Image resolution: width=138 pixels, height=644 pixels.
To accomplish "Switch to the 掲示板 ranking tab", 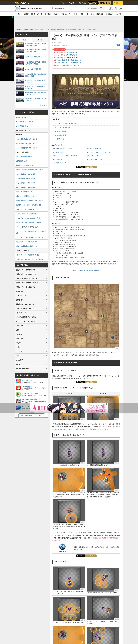I will [x=40, y=40].
